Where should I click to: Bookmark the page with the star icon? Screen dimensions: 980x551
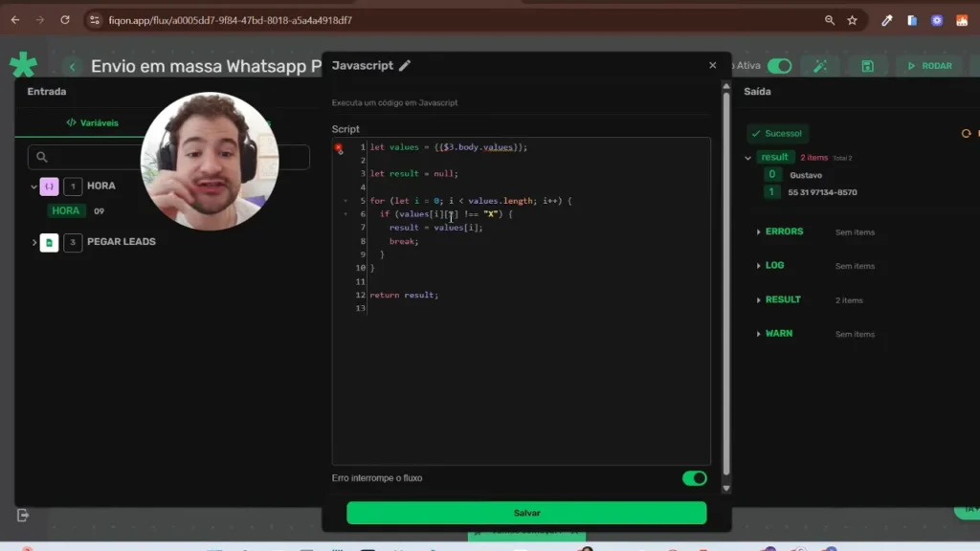852,20
